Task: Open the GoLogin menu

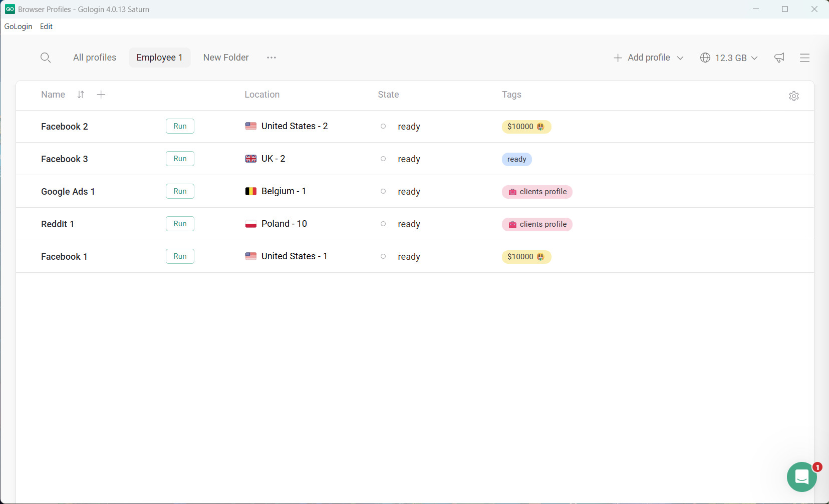Action: pos(18,26)
